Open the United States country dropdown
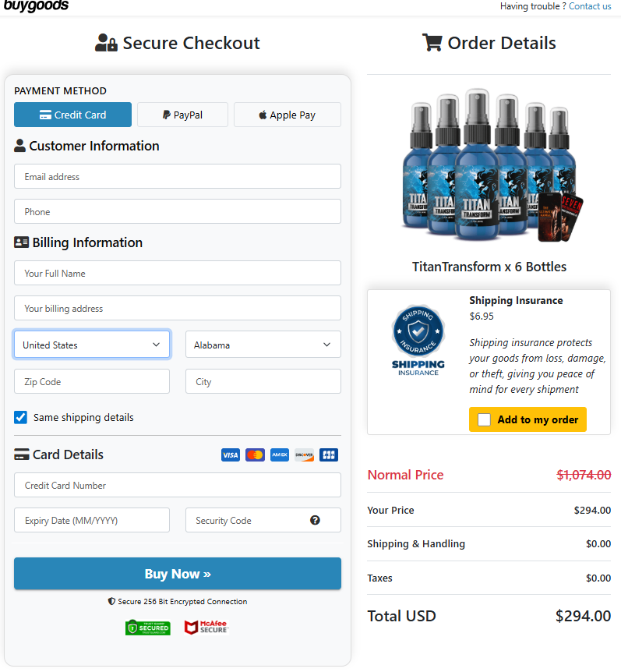The width and height of the screenshot is (621, 672). click(92, 345)
